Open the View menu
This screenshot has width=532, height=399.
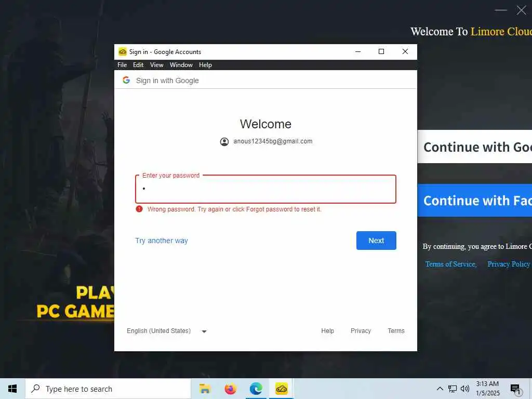click(x=157, y=65)
